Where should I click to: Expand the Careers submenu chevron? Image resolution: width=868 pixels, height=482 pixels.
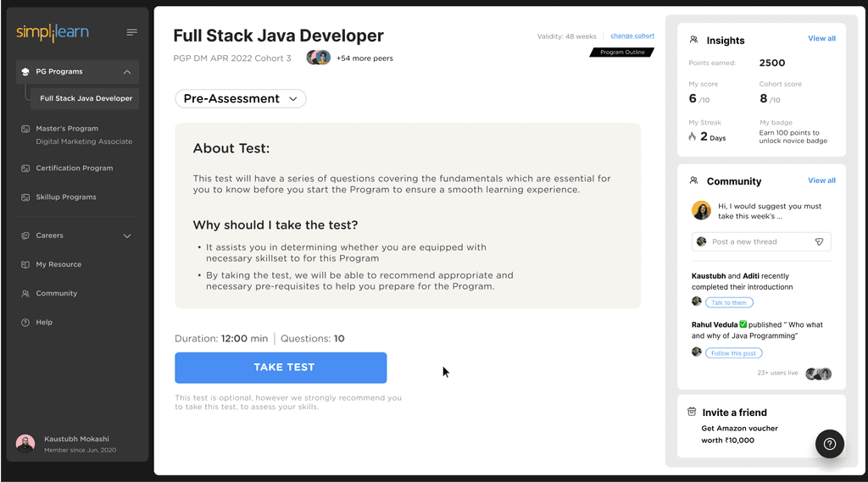(x=127, y=235)
